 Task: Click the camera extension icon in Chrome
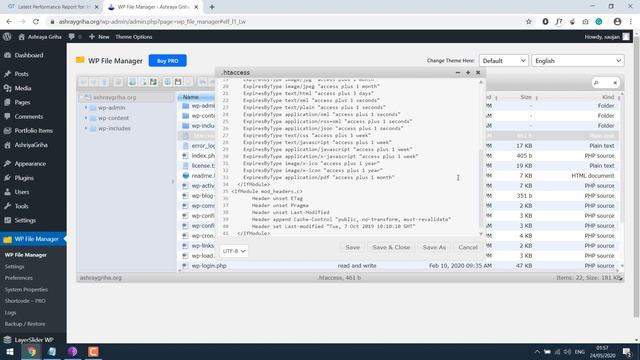tap(585, 22)
